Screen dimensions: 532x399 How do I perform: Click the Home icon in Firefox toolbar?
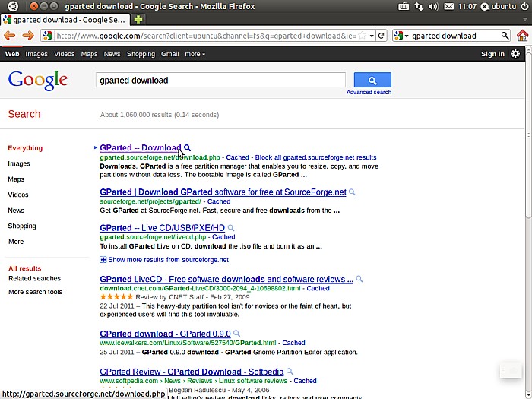pyautogui.click(x=523, y=36)
